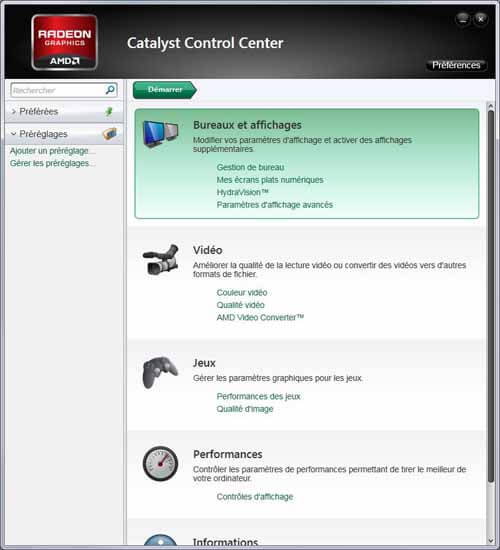Click the green pin icon beside Préférées
Viewport: 500px width, 550px height.
[109, 112]
